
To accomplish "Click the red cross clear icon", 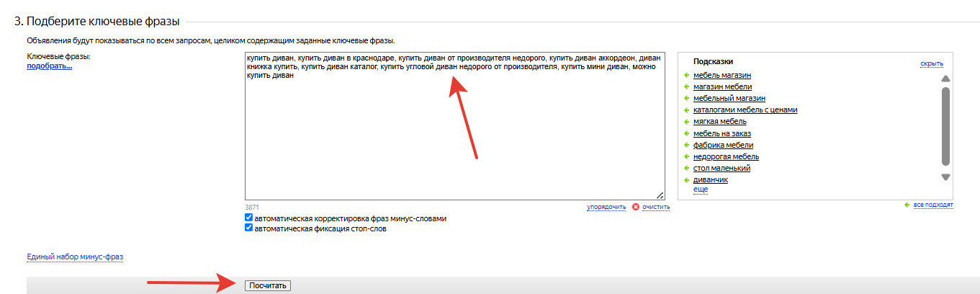I will pos(636,207).
